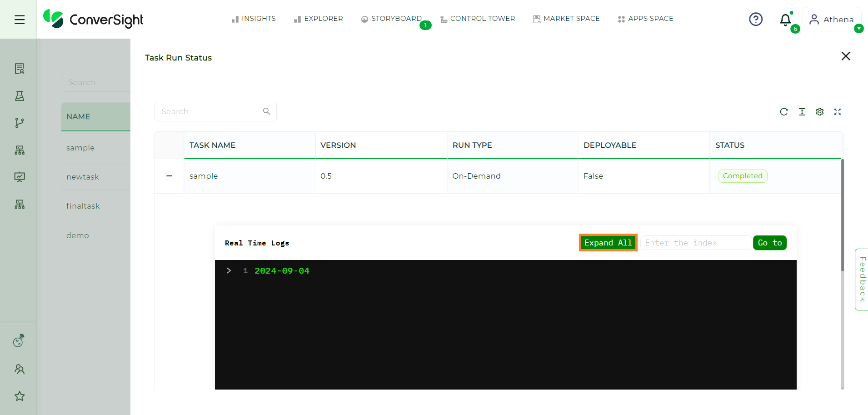
Task: Close the Task Run Status panel
Action: coord(846,56)
